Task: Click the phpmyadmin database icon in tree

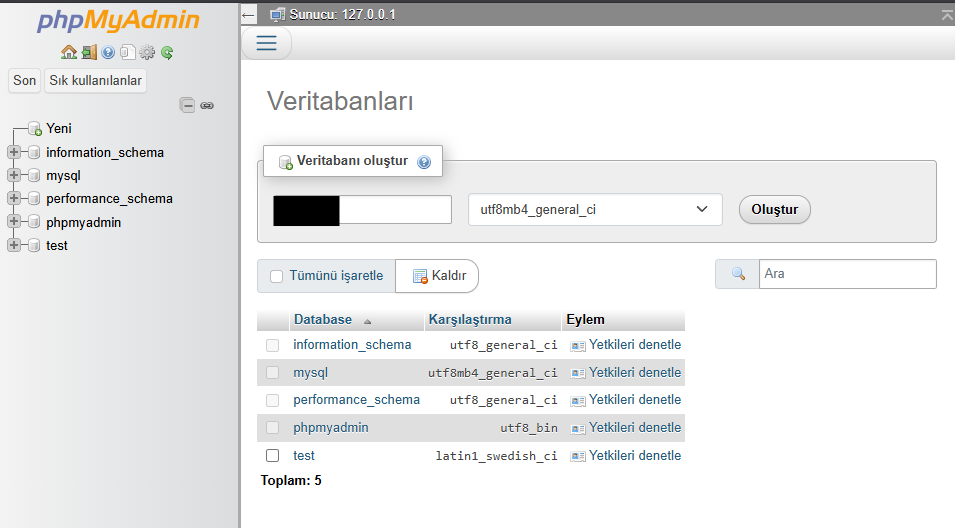Action: point(34,222)
